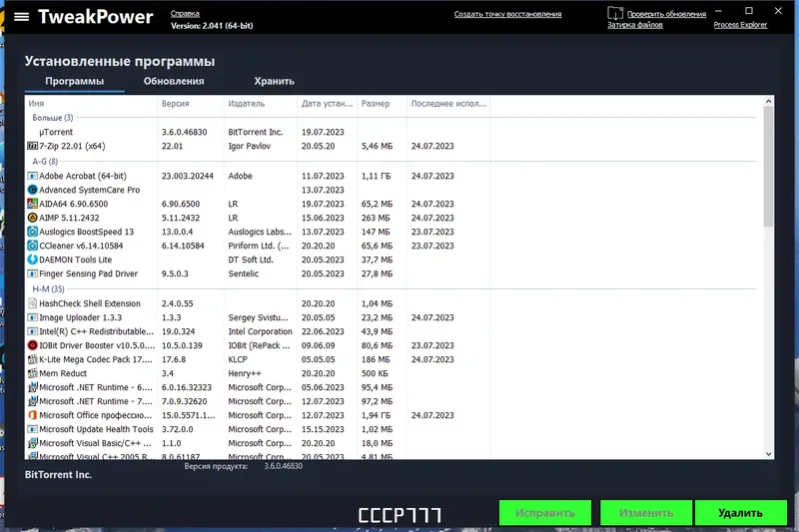
Task: Sort list by Имя column header
Action: pyautogui.click(x=91, y=104)
